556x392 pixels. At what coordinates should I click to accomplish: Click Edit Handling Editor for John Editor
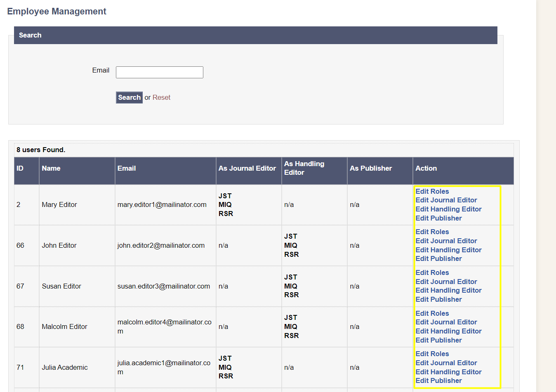(448, 250)
